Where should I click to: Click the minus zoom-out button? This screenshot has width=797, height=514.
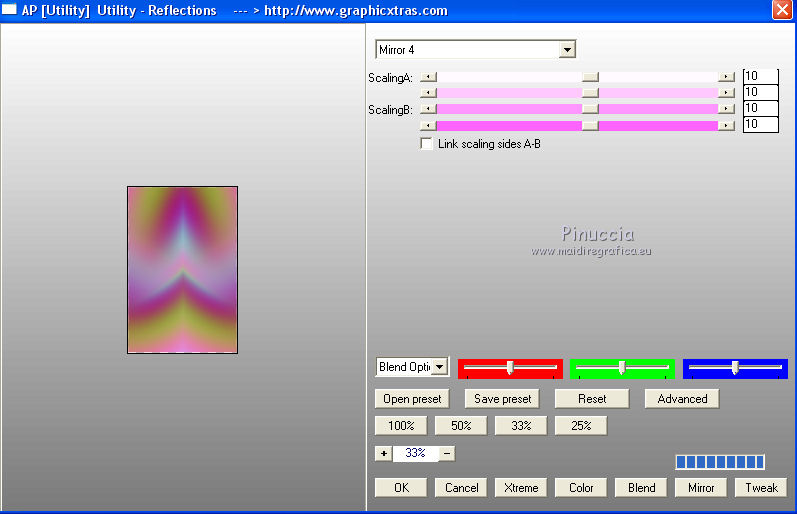click(x=447, y=453)
